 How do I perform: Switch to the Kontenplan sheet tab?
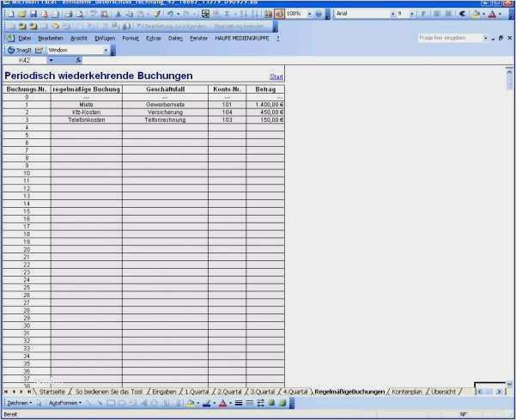tap(407, 392)
